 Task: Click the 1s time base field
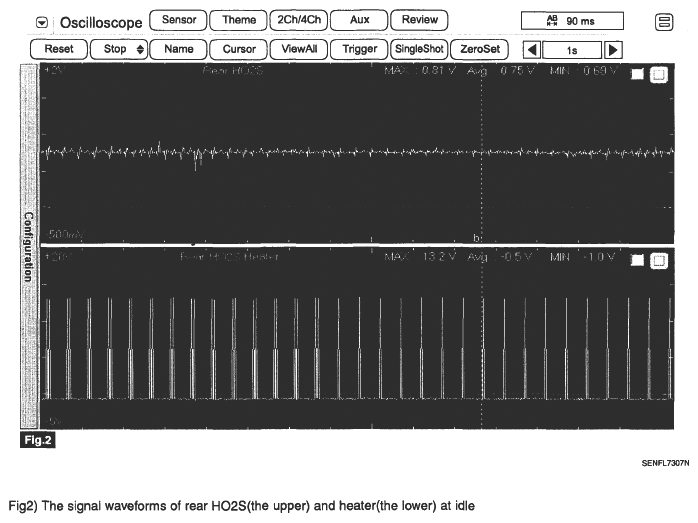pyautogui.click(x=571, y=48)
